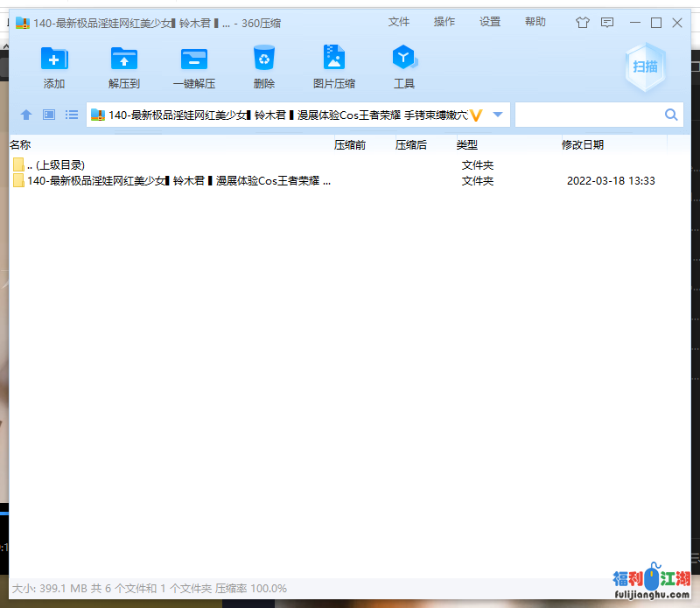Open the 设置 (Settings) menu
This screenshot has height=608, width=700.
click(x=490, y=22)
